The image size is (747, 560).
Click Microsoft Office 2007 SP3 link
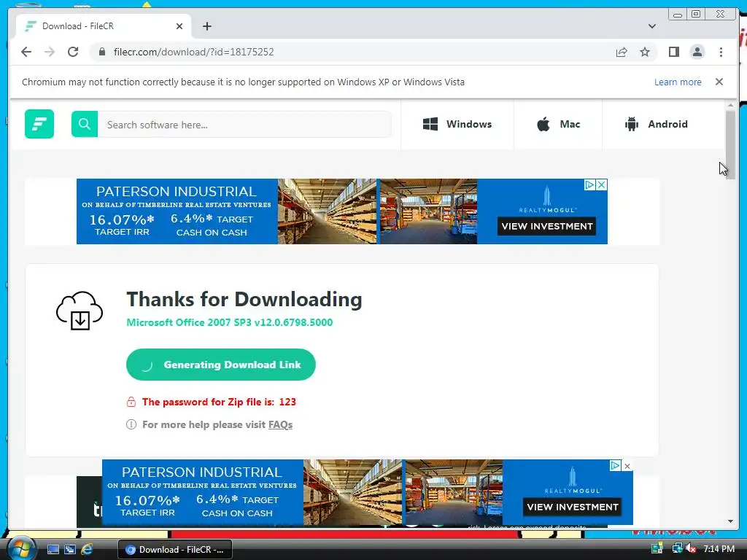coord(230,322)
